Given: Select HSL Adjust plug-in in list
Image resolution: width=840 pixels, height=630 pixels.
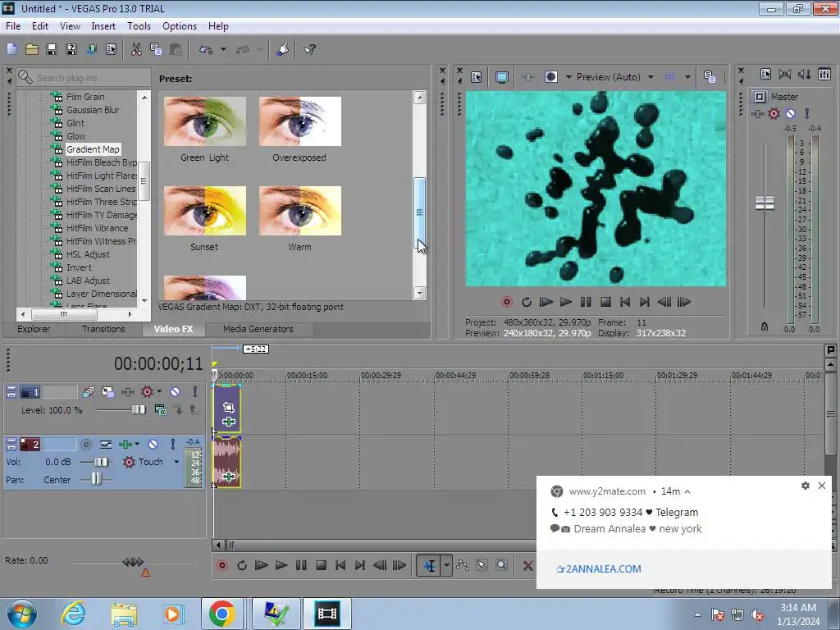Looking at the screenshot, I should point(88,254).
